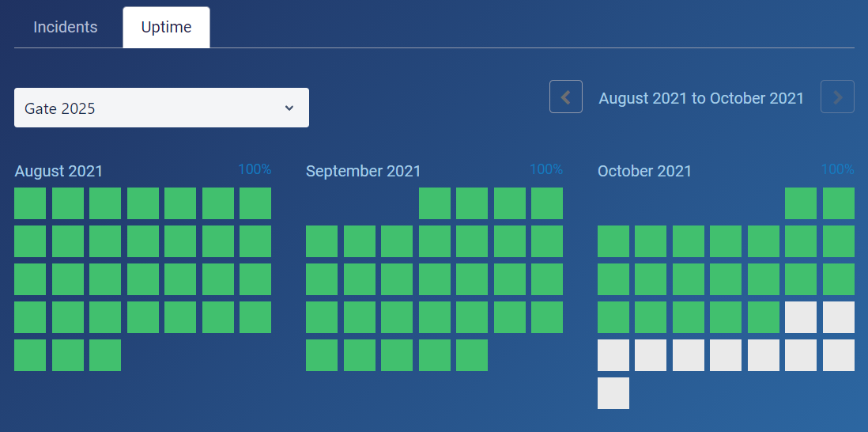Click the first gray square in October 2021
Viewport: 868px width, 432px height.
pyautogui.click(x=801, y=317)
